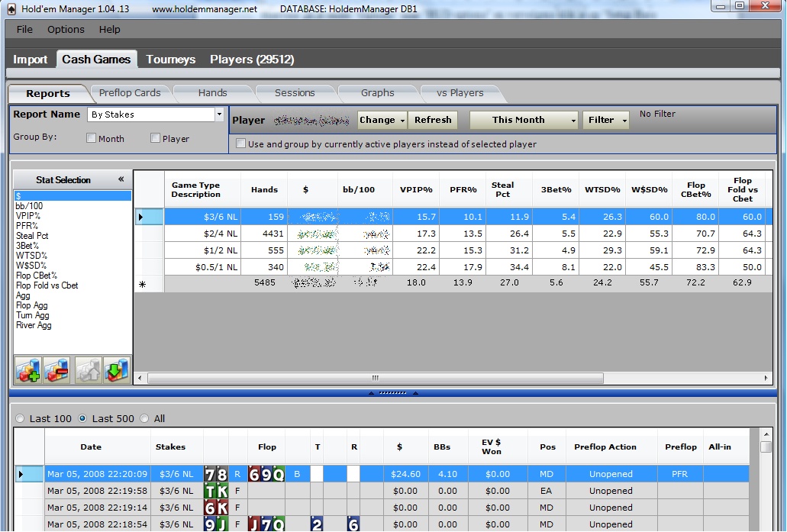Collapse the Stat Selection panel chevron
This screenshot has height=532, width=787.
pos(121,179)
